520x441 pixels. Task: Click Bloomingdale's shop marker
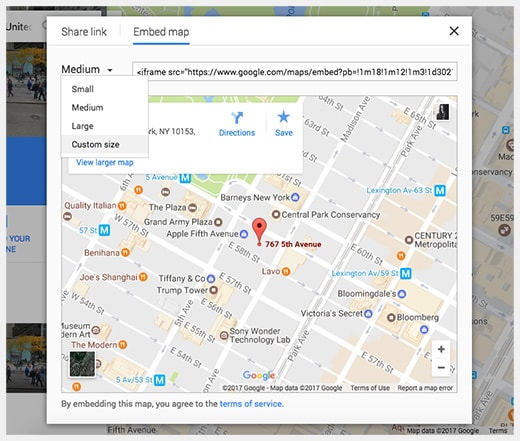[x=402, y=294]
